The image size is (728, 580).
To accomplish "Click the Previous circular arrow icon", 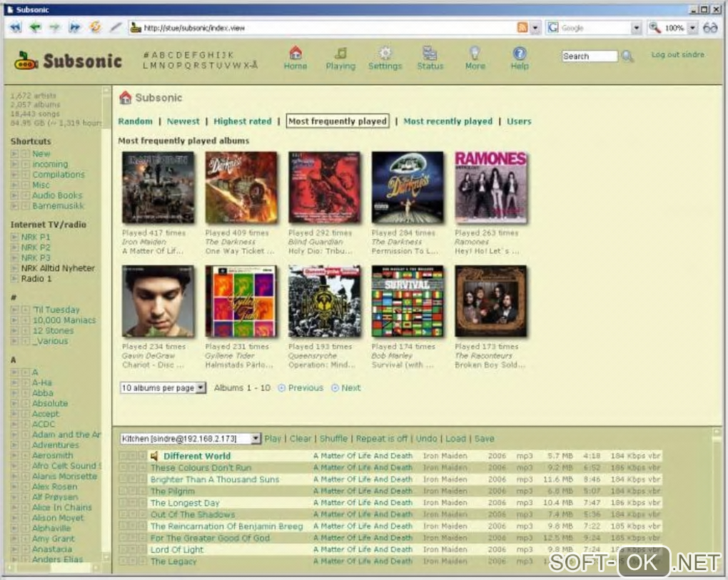I will (x=281, y=388).
